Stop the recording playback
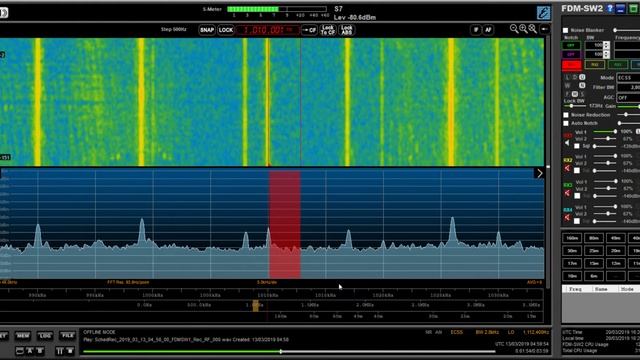640x360 pixels. (70, 351)
